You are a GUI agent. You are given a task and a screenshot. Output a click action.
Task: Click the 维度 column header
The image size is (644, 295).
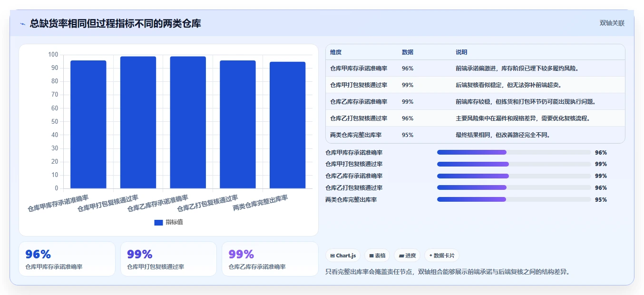336,52
